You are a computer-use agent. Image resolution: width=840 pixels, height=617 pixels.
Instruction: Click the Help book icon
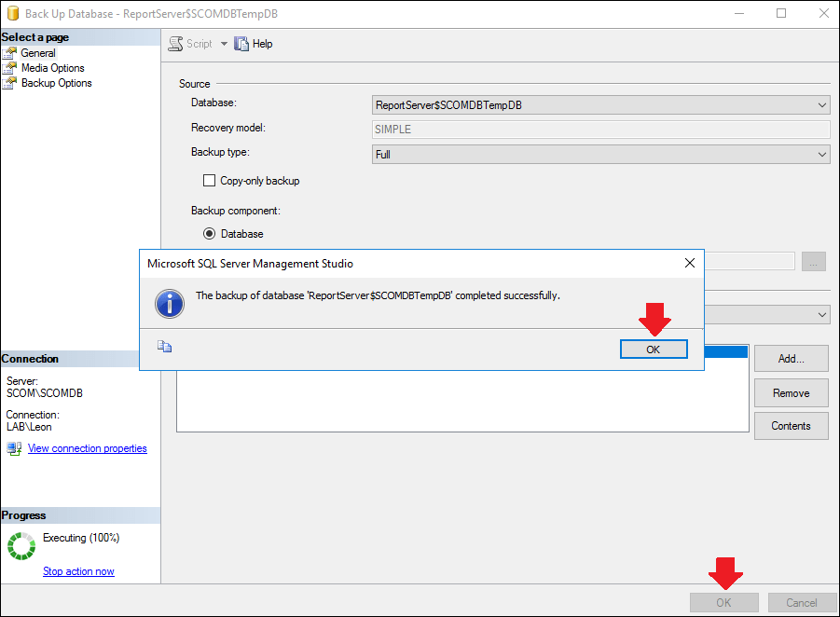(x=241, y=44)
